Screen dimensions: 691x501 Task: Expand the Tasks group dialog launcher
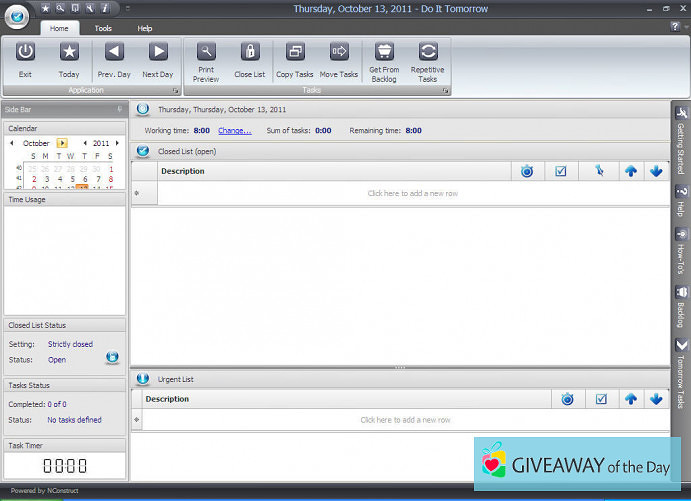(445, 91)
